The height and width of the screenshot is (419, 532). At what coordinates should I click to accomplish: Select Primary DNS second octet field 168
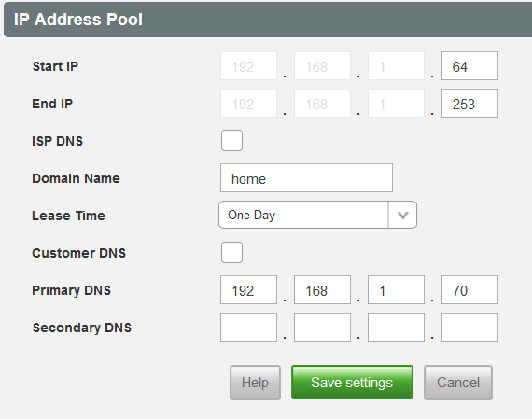(x=322, y=290)
